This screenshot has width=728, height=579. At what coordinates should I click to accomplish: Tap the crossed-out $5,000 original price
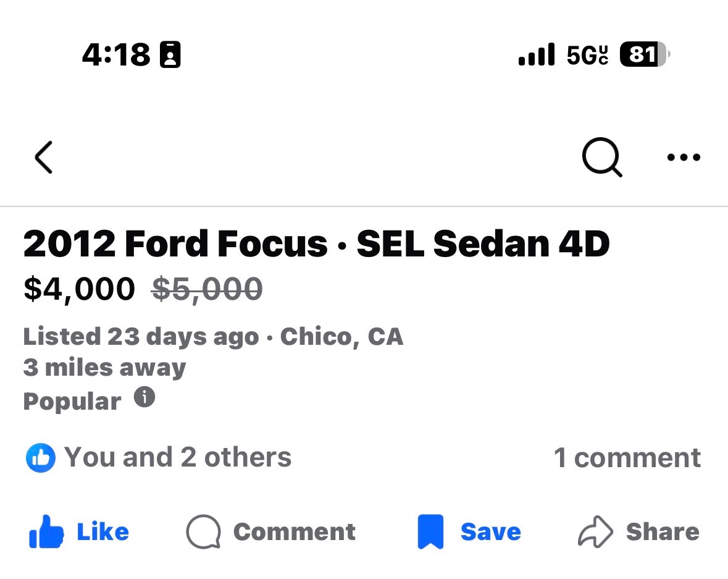coord(207,289)
